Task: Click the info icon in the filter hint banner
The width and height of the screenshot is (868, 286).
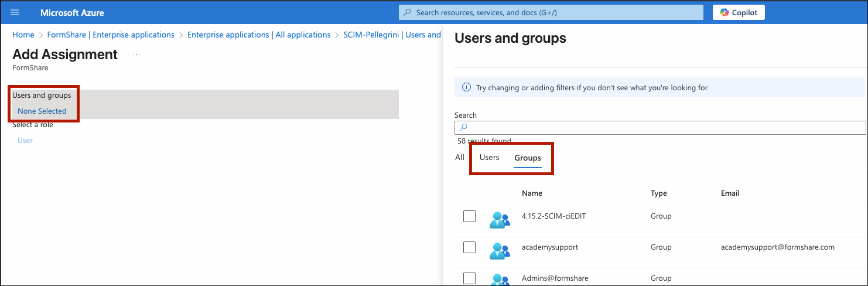Action: click(x=467, y=87)
